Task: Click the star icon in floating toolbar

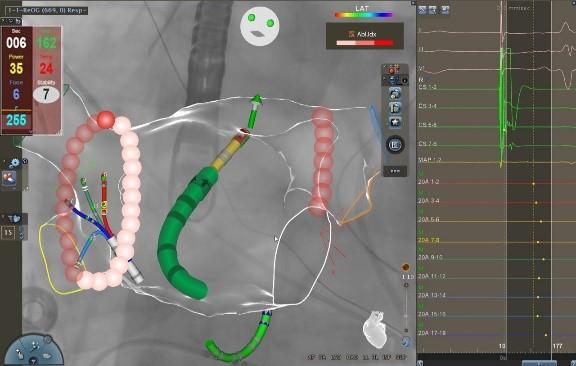Action: [395, 122]
